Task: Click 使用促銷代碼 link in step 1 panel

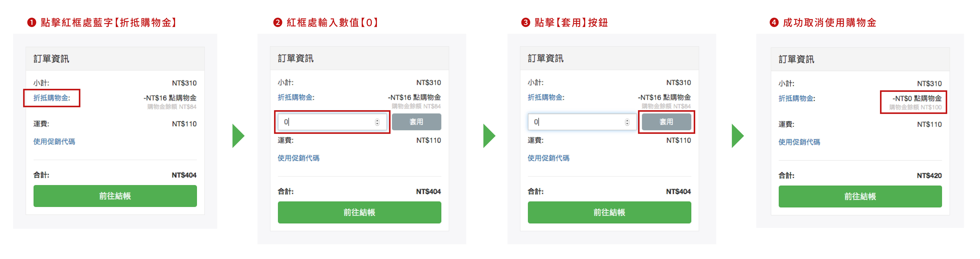Action: [x=54, y=141]
